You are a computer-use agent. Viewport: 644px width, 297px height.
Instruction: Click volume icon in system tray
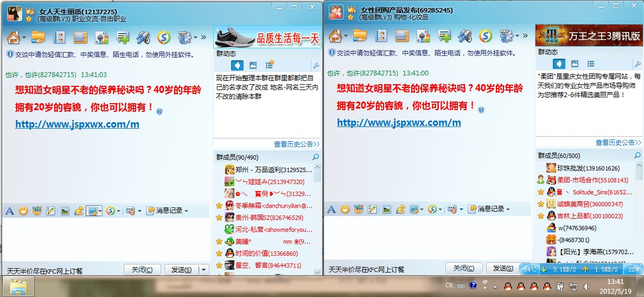(586, 286)
